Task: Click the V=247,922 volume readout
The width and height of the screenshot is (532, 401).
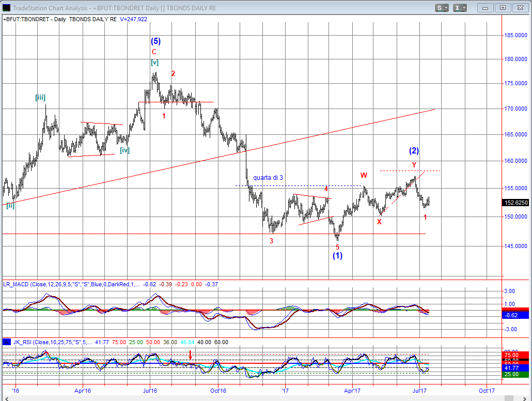Action: point(134,19)
